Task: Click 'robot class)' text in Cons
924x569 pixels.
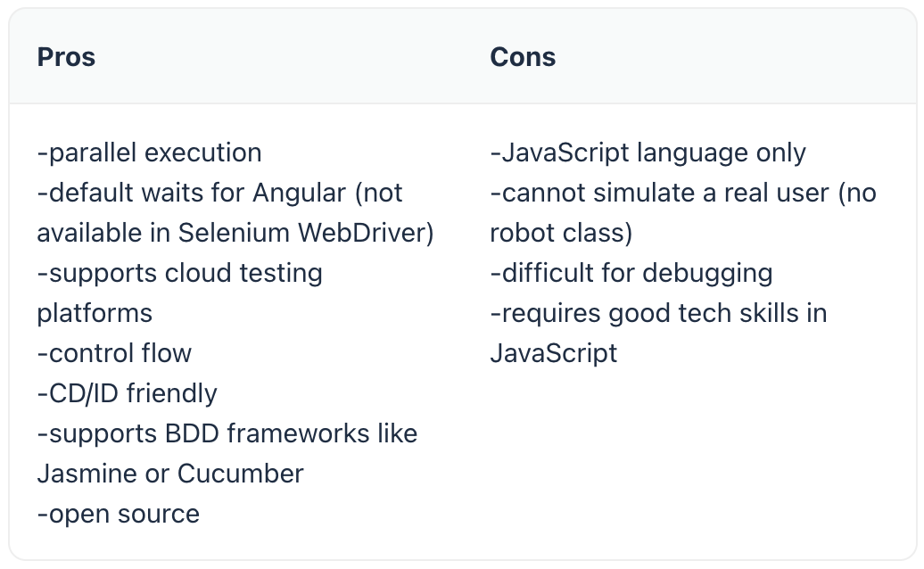Action: tap(561, 233)
